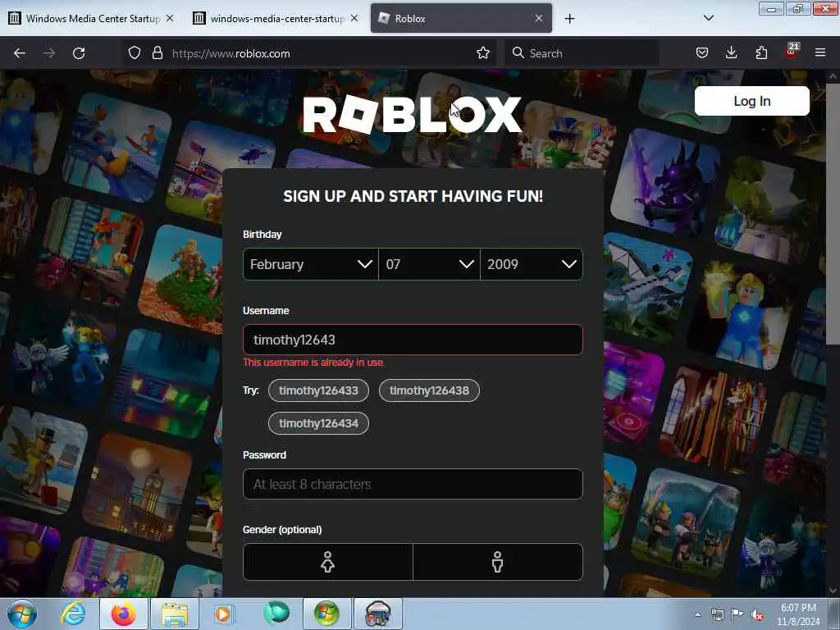The image size is (840, 630).
Task: Open the network tray icon
Action: 717,615
